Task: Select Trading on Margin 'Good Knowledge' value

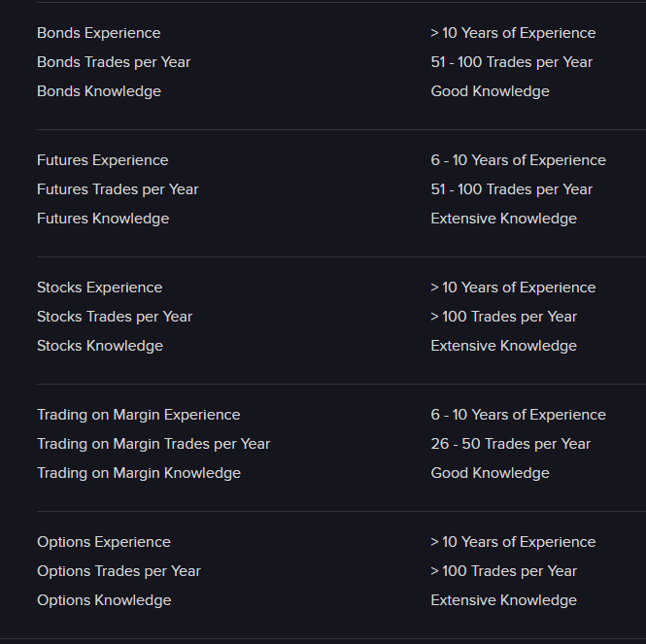Action: click(490, 473)
